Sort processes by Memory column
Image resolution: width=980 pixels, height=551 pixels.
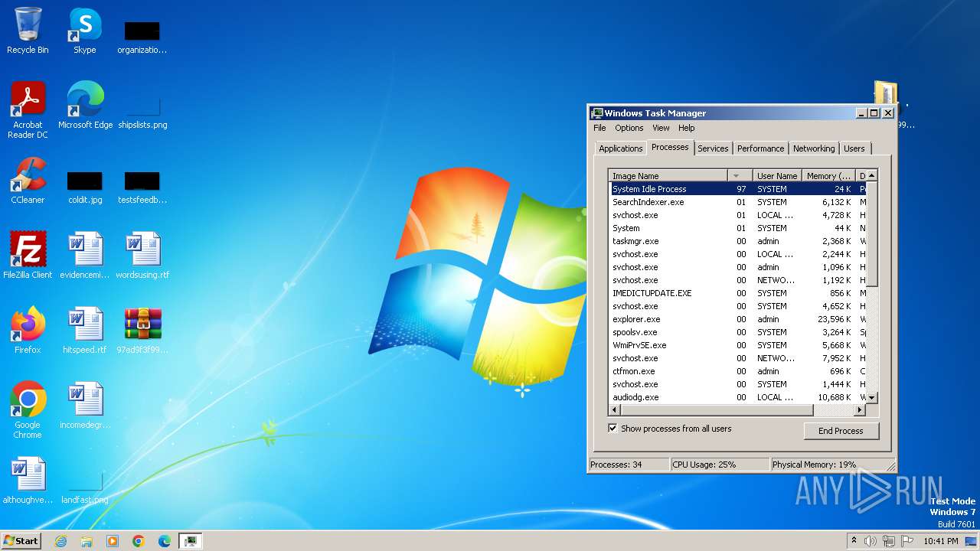[828, 176]
